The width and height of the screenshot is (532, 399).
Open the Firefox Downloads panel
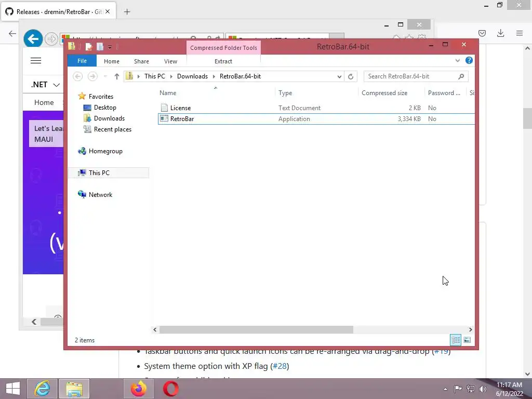[x=500, y=33]
